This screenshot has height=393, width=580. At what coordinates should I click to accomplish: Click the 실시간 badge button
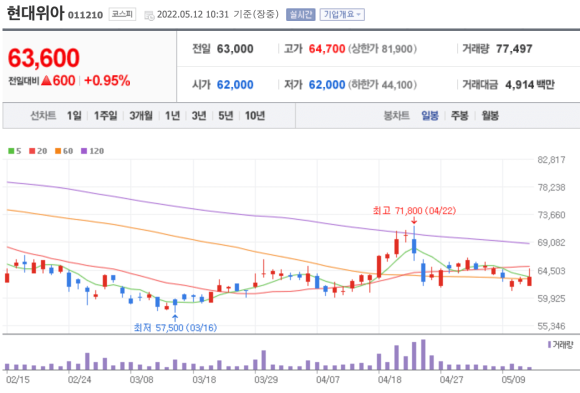[x=300, y=14]
